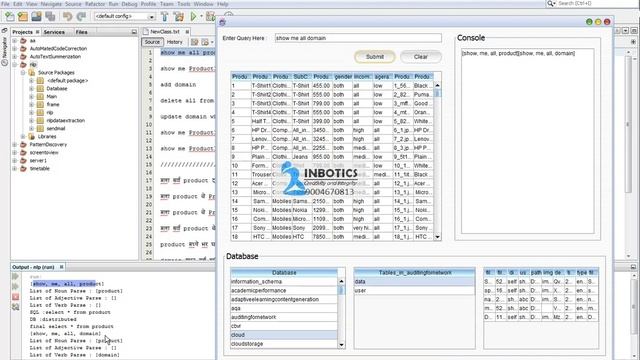Click the Undo toolbar icon
This screenshot has width=640, height=360.
tap(67, 16)
